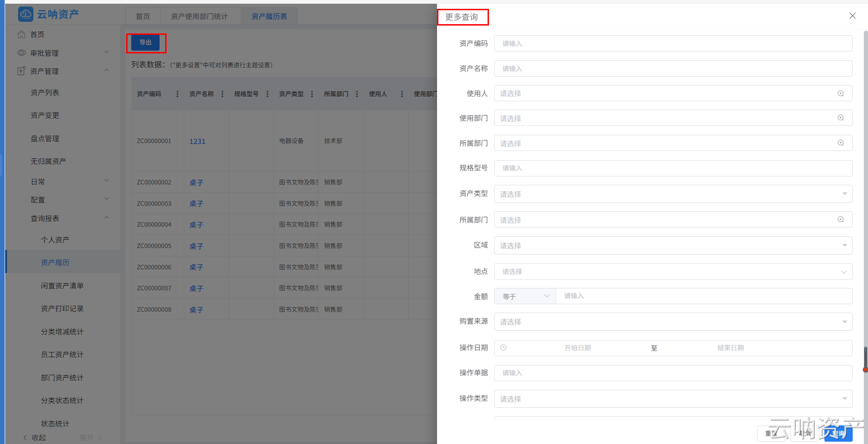868x444 pixels.
Task: Open the 资产编码 column menu dots
Action: (177, 94)
